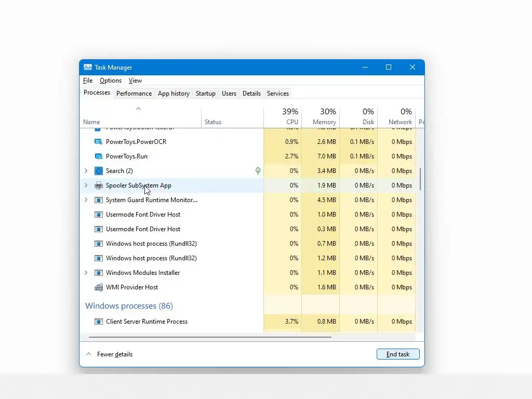Collapse view with Fewer details chevron
Image resolution: width=532 pixels, height=399 pixels.
[x=88, y=354]
